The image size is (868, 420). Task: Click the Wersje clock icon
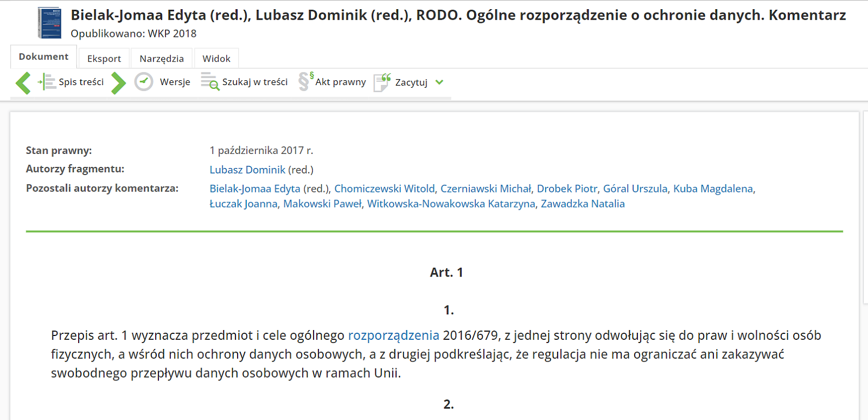[144, 82]
